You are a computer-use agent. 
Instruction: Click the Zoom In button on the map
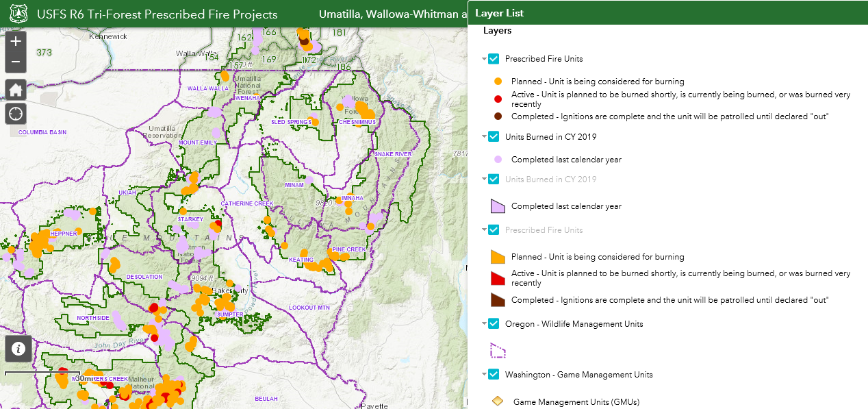pyautogui.click(x=15, y=41)
